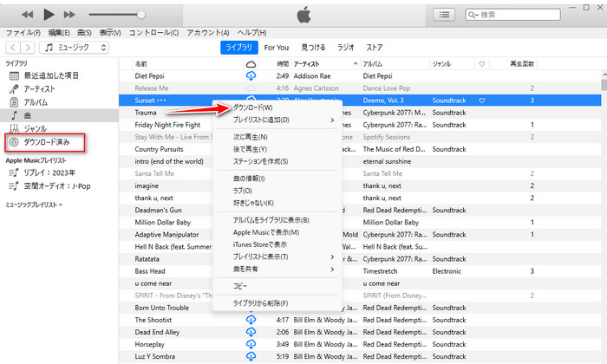Image resolution: width=607 pixels, height=364 pixels.
Task: Open the ファイル(F) menu
Action: click(x=23, y=33)
